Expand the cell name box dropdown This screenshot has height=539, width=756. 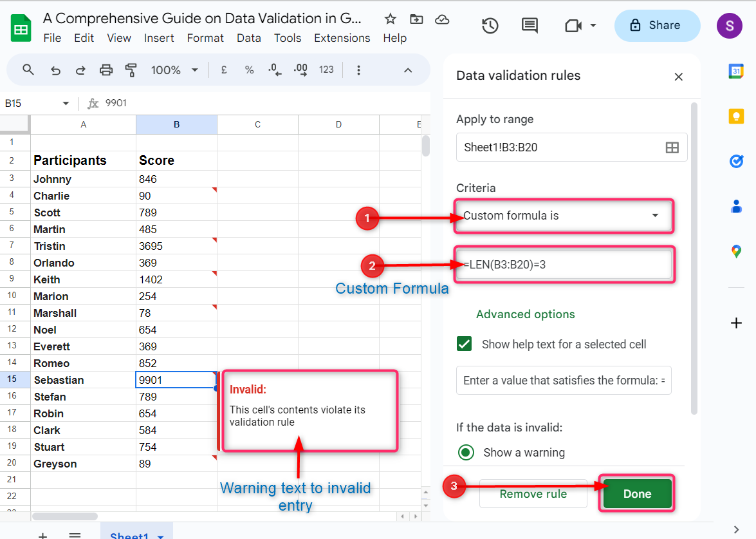66,104
